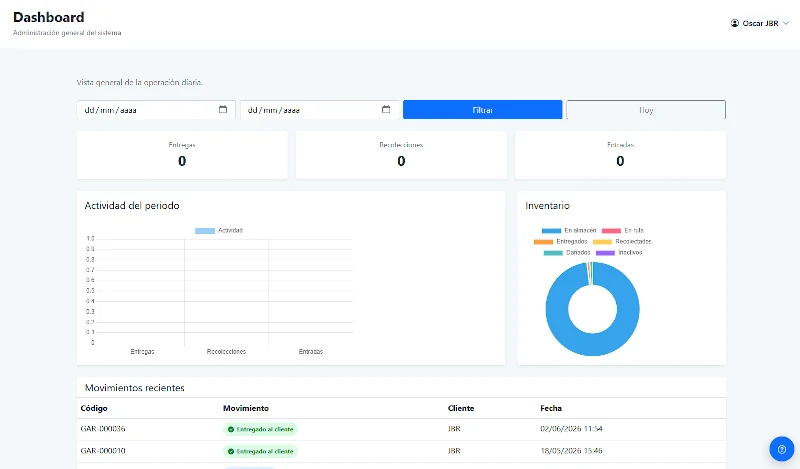Viewport: 800px width, 469px height.
Task: Click the Código column header
Action: click(x=94, y=408)
